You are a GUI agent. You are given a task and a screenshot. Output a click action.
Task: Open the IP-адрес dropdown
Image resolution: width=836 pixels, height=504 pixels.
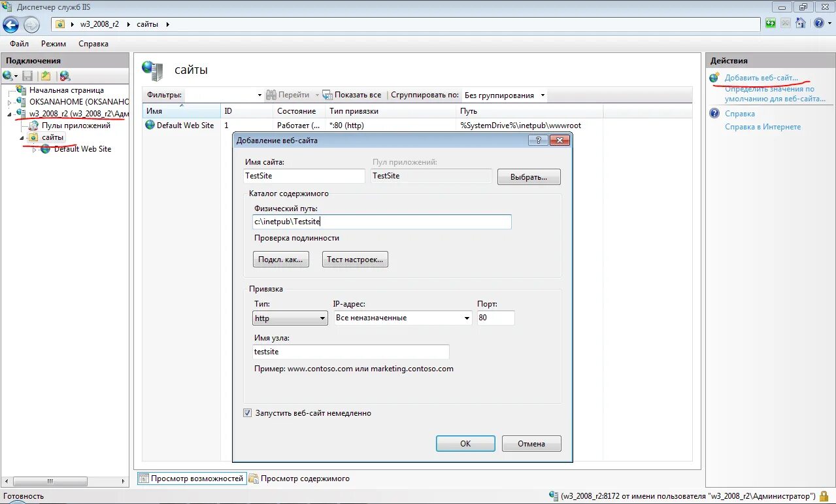[x=465, y=318]
